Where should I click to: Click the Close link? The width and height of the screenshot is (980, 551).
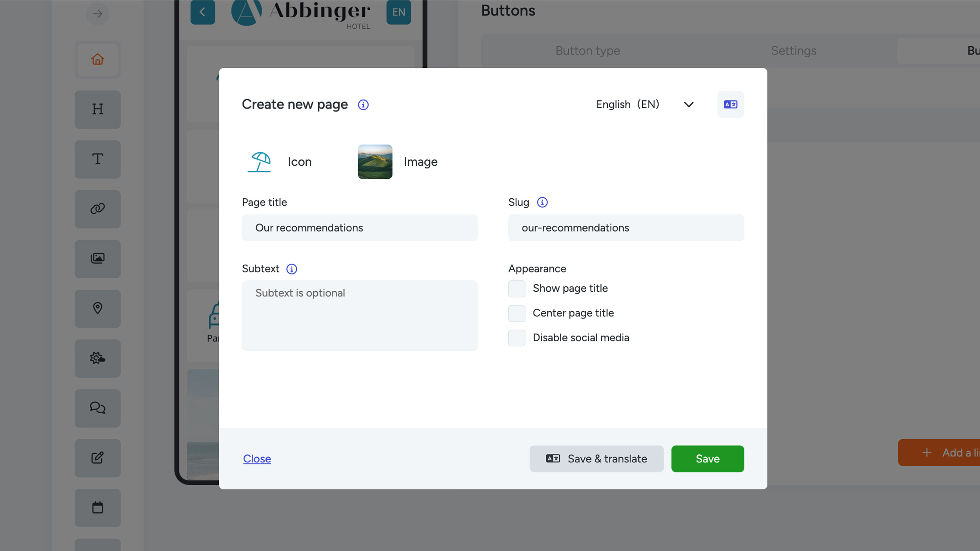pos(257,459)
